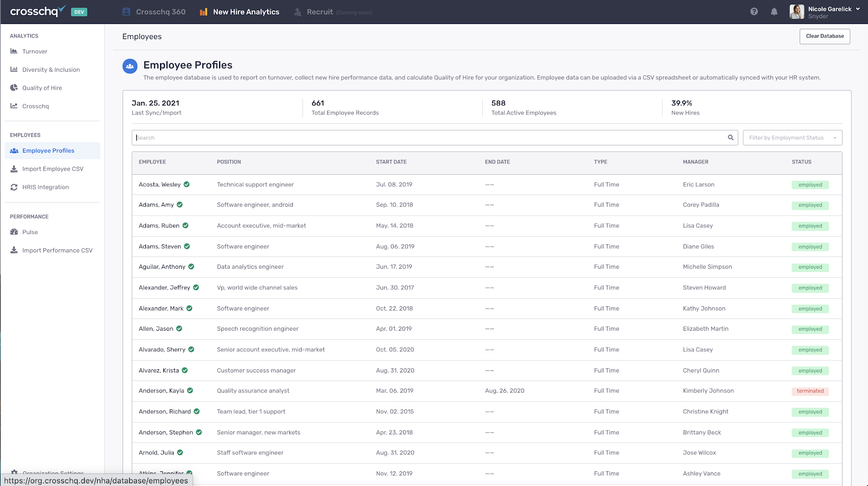Screen dimensions: 868x486
Task: Click the Diversity & Inclusion bar-chart icon
Action: [14, 70]
